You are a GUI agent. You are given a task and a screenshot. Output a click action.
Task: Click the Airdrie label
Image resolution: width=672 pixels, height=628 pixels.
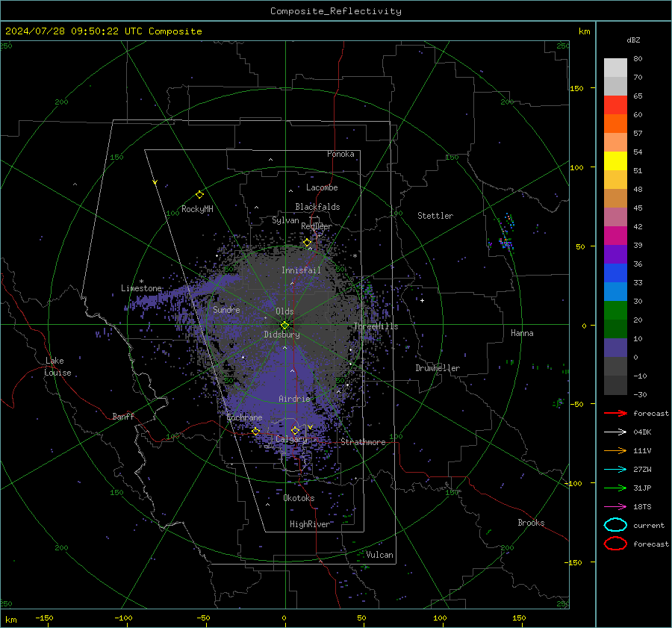tap(294, 399)
